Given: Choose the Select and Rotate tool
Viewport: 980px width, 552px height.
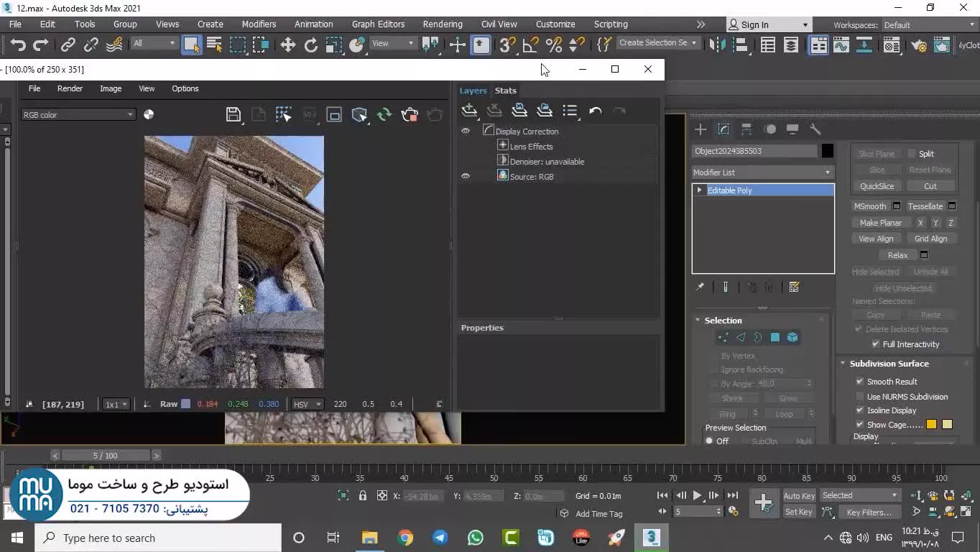Looking at the screenshot, I should tap(310, 45).
